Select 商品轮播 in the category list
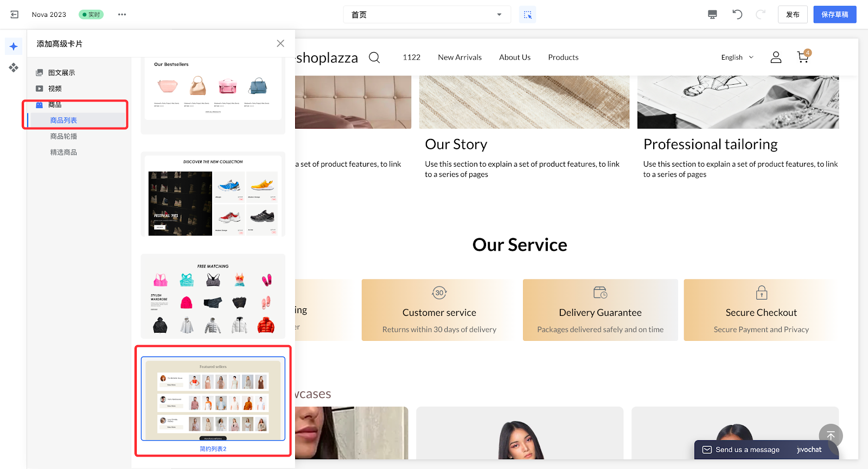The height and width of the screenshot is (469, 868). (x=63, y=136)
